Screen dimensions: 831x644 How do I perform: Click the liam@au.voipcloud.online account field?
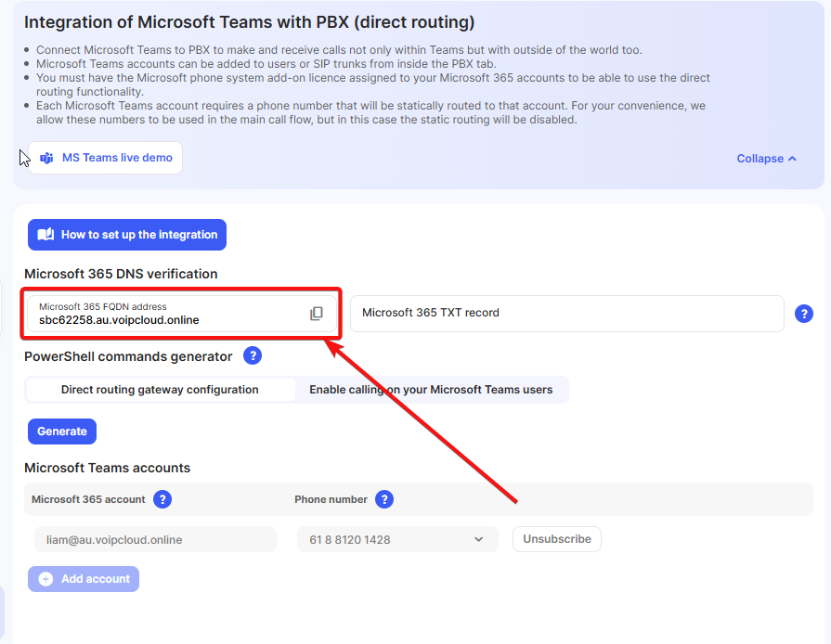pos(155,539)
